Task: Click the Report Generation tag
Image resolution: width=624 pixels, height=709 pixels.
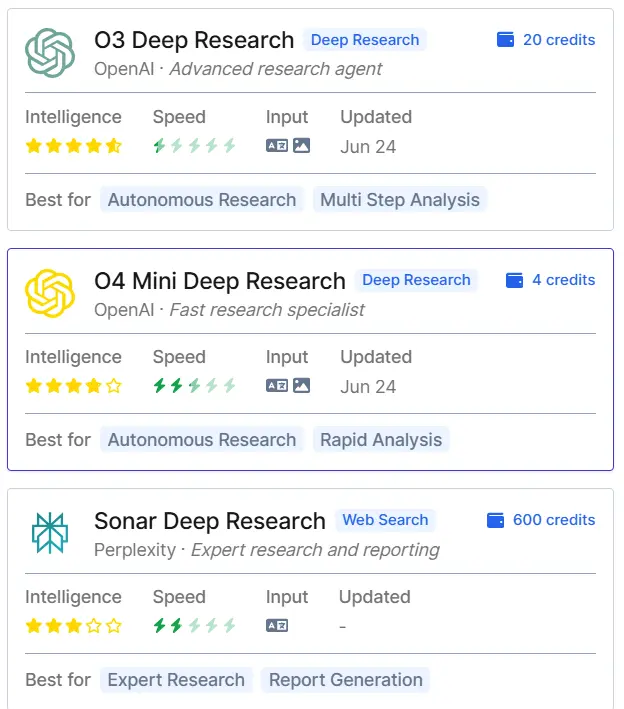Action: [345, 680]
